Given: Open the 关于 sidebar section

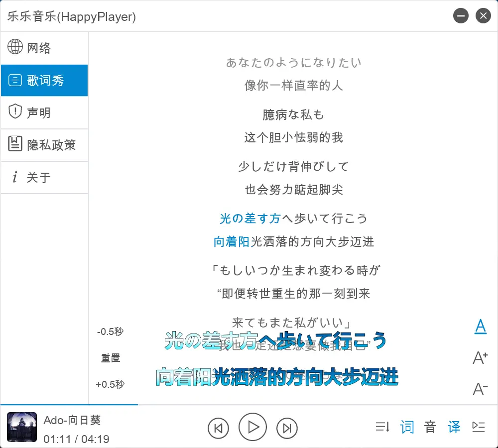Looking at the screenshot, I should tap(44, 177).
